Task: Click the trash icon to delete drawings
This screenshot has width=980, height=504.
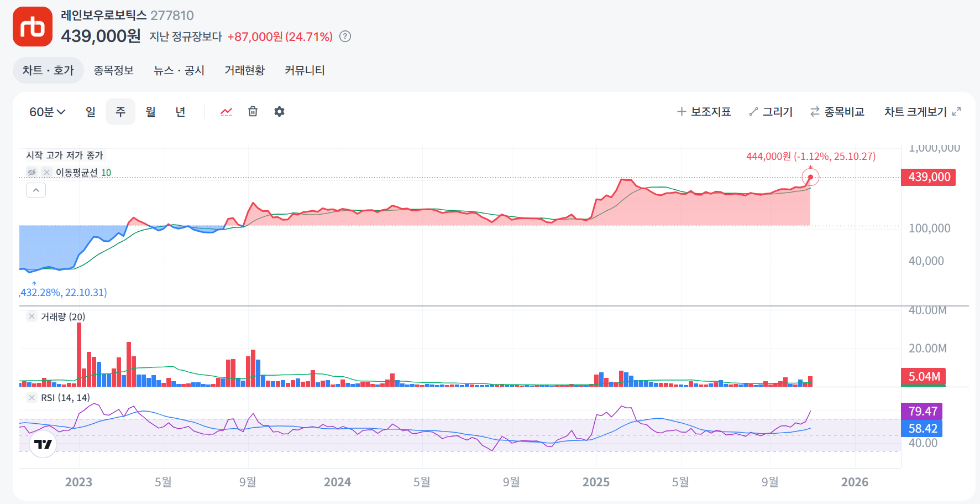Action: pyautogui.click(x=253, y=112)
